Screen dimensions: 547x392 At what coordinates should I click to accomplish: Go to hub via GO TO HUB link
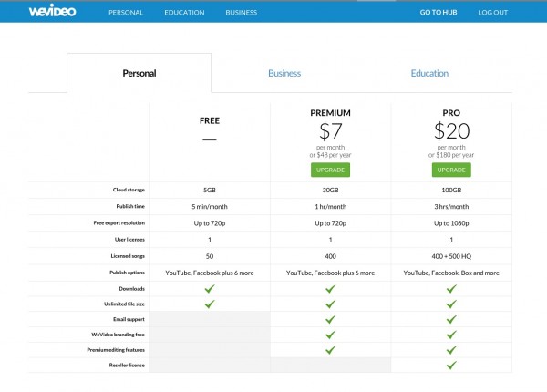click(439, 13)
